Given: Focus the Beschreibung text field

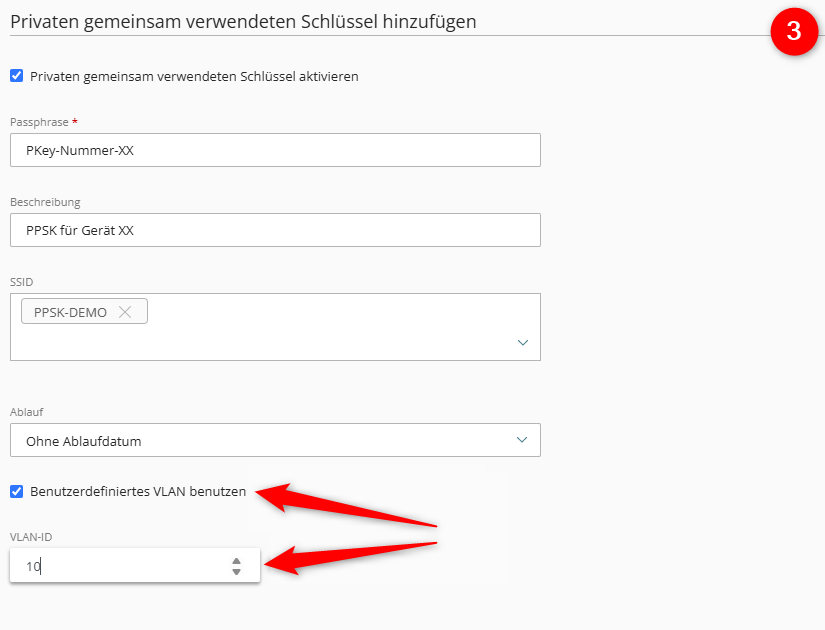Looking at the screenshot, I should coord(275,230).
